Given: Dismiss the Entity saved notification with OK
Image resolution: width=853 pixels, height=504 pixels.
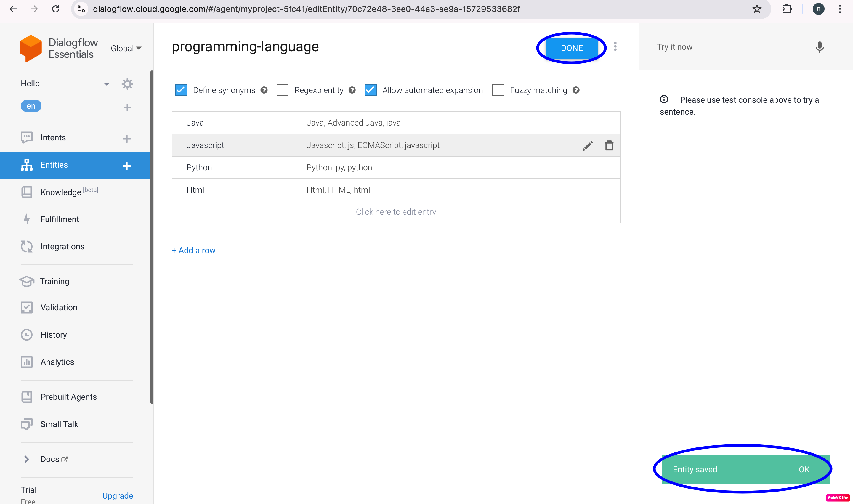Looking at the screenshot, I should (804, 469).
